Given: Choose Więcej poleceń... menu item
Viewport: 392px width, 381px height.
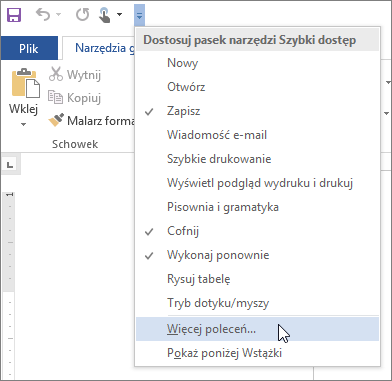Looking at the screenshot, I should coord(257,329).
